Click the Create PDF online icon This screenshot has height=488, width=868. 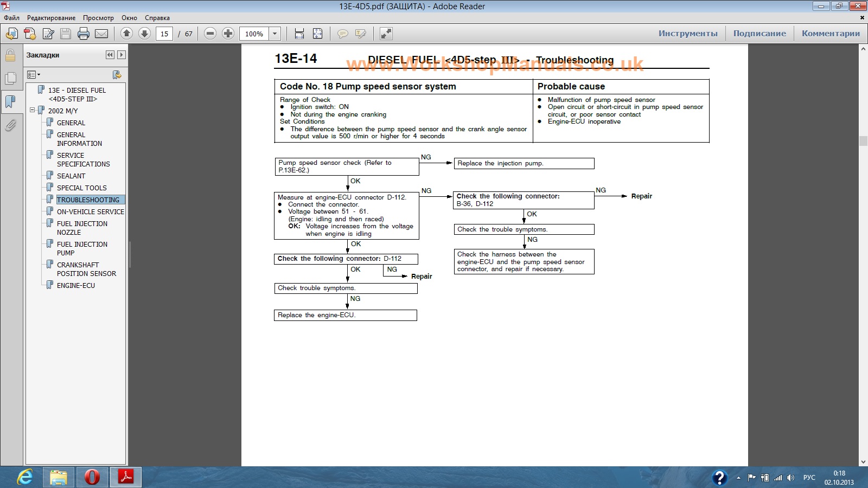coord(11,34)
